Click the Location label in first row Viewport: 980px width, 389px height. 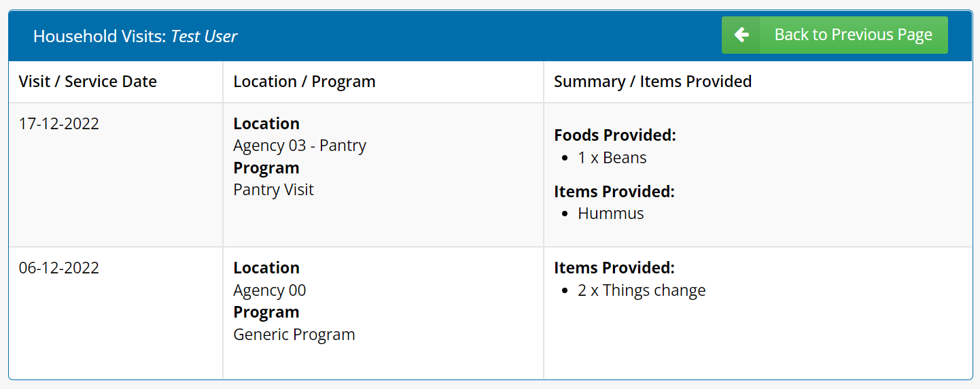click(266, 124)
